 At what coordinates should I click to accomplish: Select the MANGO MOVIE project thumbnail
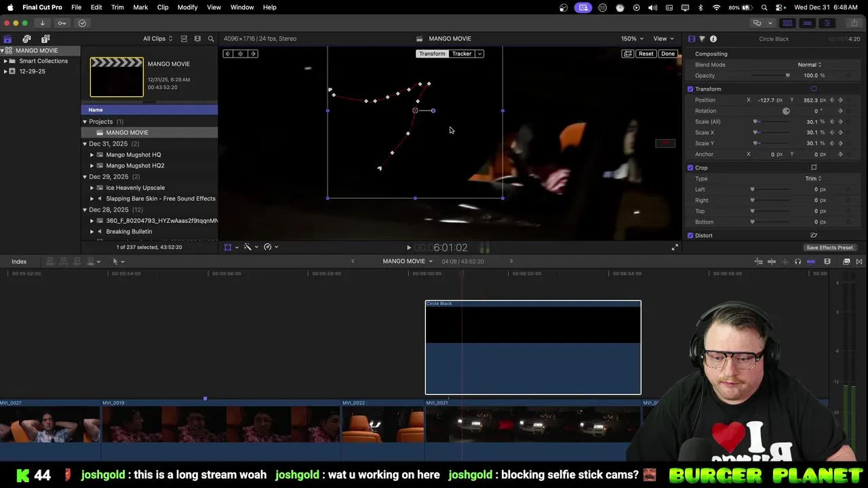(x=117, y=77)
